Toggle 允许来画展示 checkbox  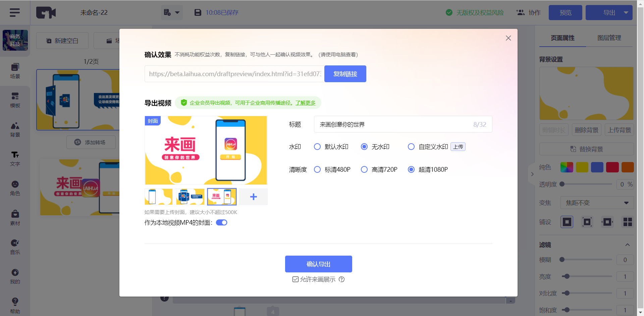pyautogui.click(x=296, y=279)
